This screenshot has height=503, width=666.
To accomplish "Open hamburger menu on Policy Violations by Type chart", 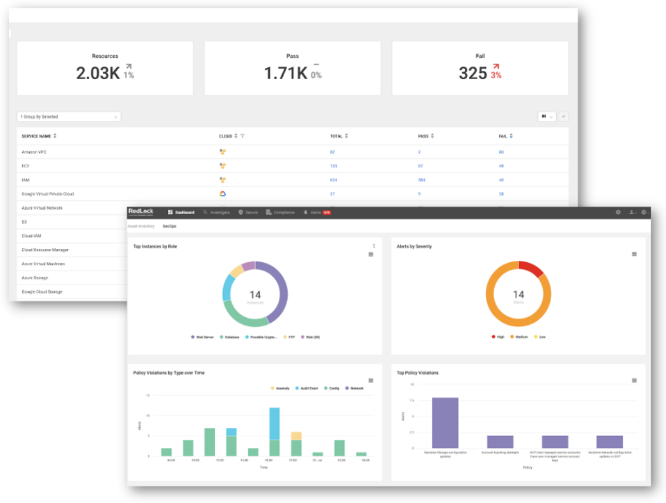I will tap(371, 381).
